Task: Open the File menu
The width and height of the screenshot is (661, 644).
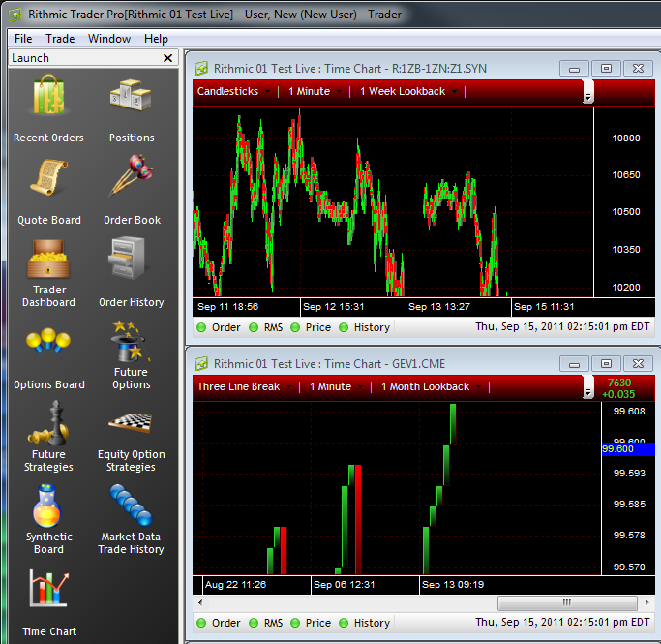Action: point(23,39)
